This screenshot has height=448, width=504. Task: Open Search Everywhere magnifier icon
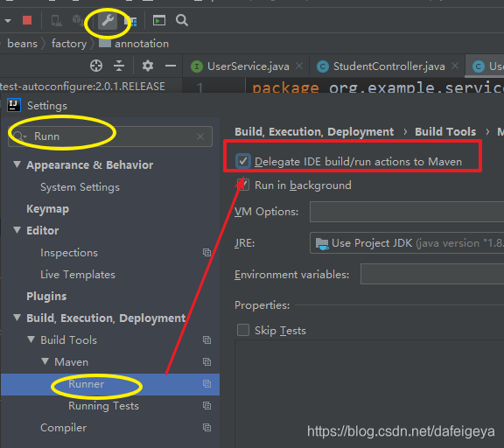coord(182,20)
